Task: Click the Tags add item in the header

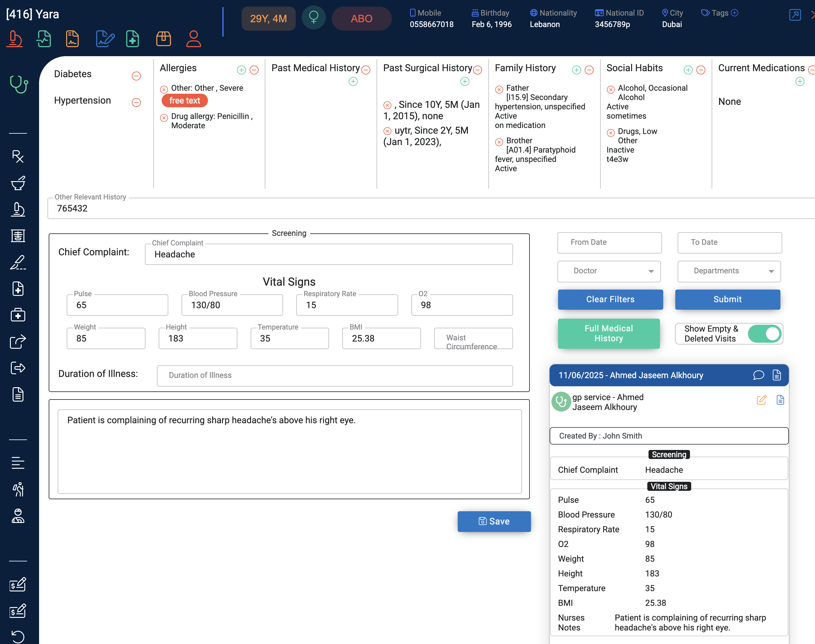Action: pyautogui.click(x=734, y=13)
